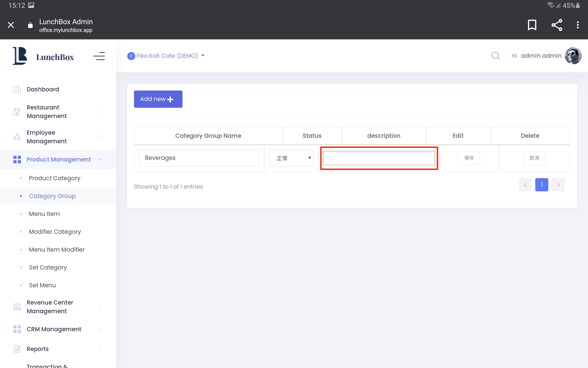Bookmark this page with the bookmark icon
The width and height of the screenshot is (588, 368).
532,25
